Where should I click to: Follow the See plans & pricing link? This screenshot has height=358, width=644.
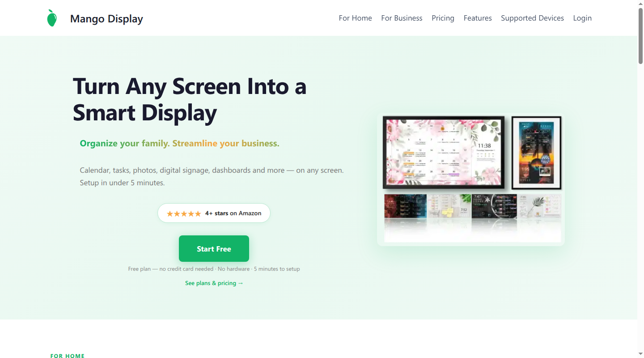coord(214,283)
